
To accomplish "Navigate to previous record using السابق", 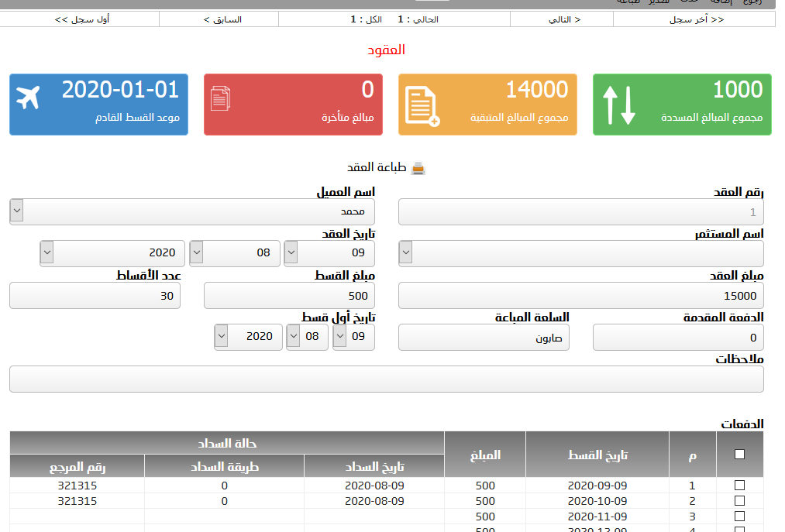I will tap(222, 19).
